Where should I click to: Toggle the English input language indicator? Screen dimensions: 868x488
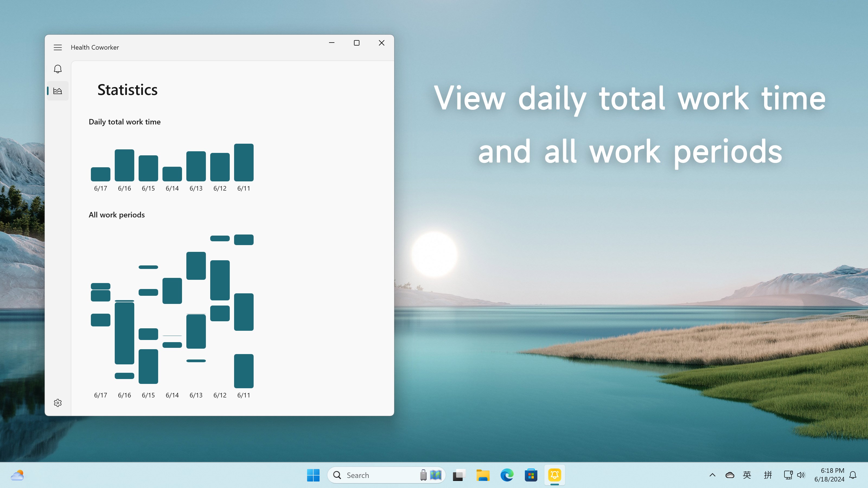[747, 475]
